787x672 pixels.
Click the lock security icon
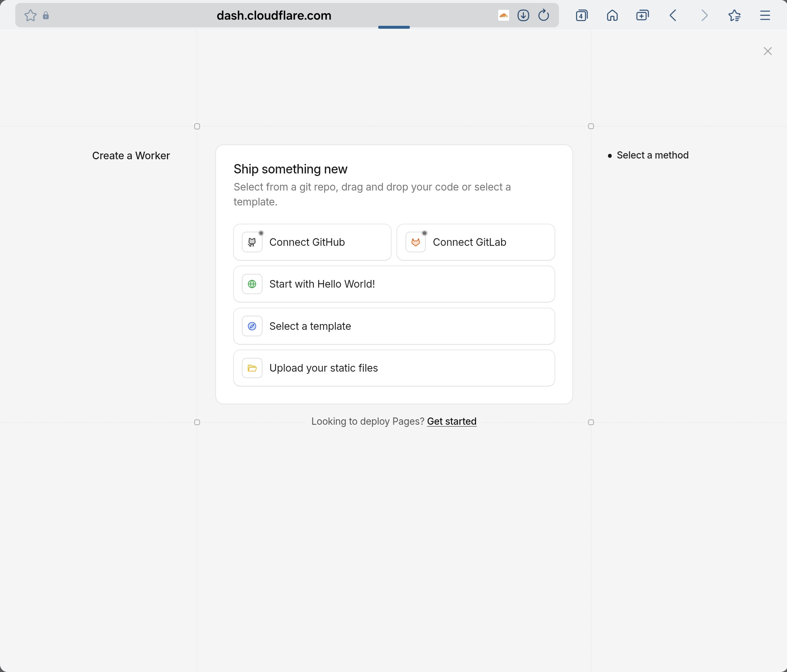(x=46, y=16)
